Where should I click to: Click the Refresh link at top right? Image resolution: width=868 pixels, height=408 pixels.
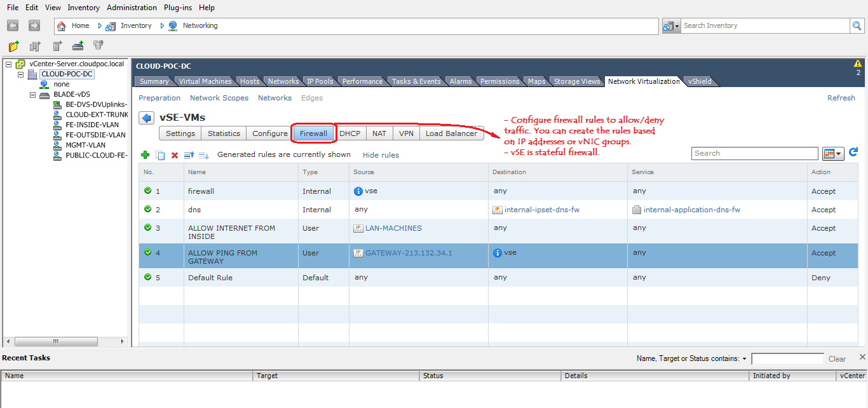(x=841, y=97)
